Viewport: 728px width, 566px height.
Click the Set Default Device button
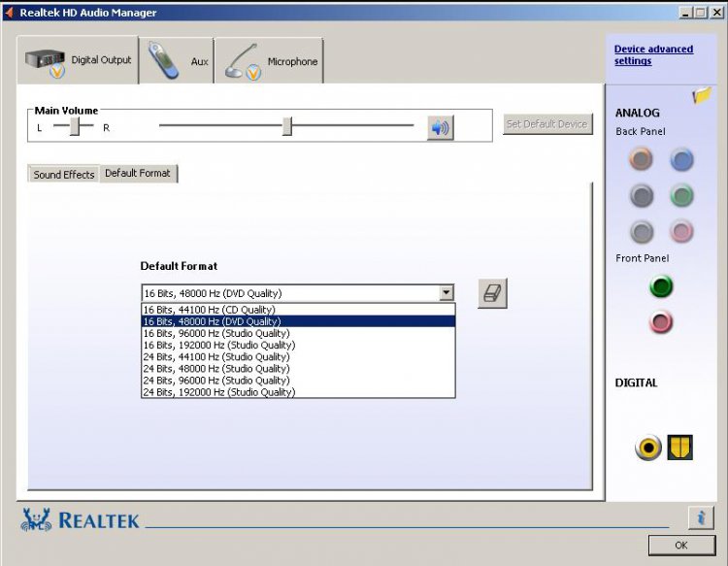[547, 124]
